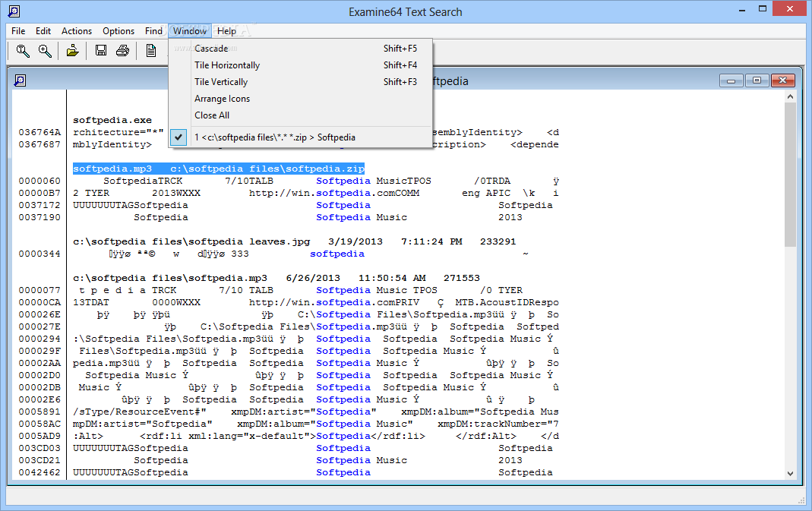Choose Close All from the Window menu
This screenshot has width=812, height=511.
pos(300,115)
